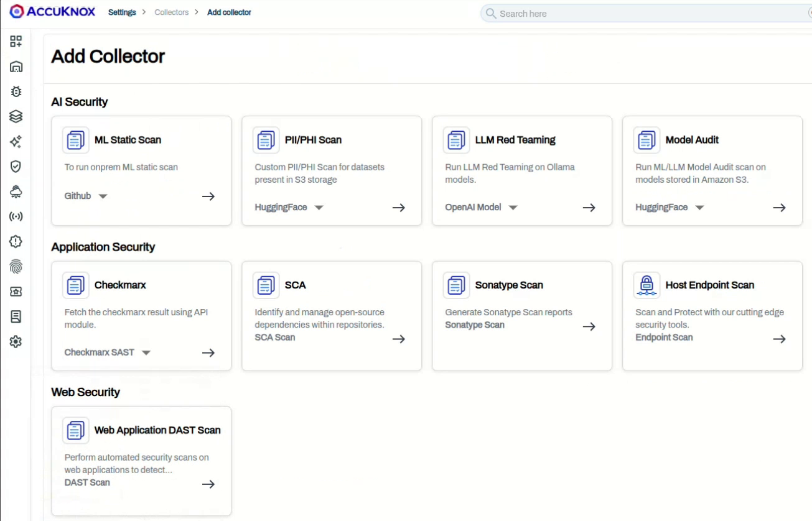The image size is (812, 521).
Task: Click the LLM Red Teaming card icon
Action: click(x=457, y=140)
